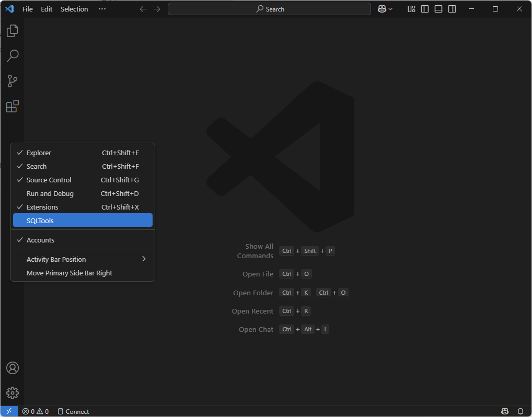Click the Search command center field
Viewport: 532px width, 417px height.
click(269, 9)
